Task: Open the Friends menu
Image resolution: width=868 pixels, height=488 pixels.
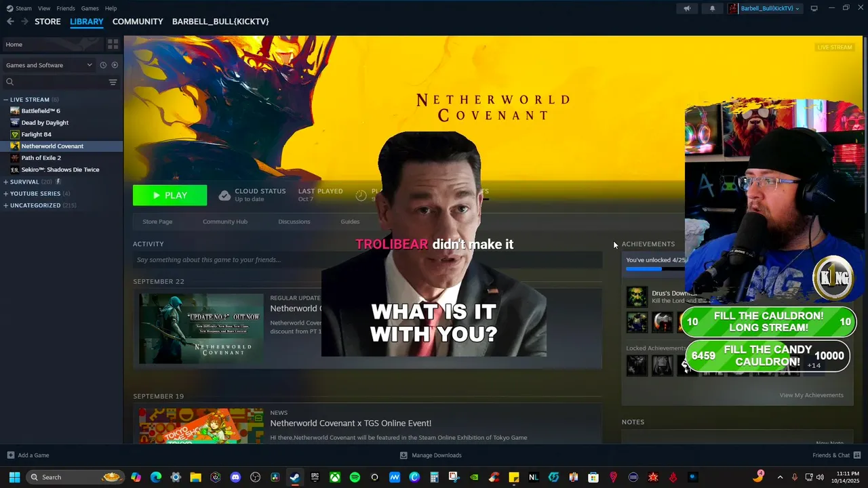Action: [x=66, y=8]
